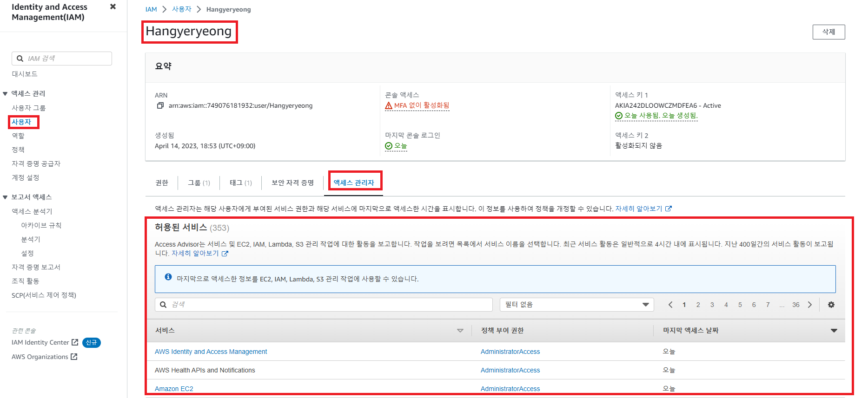868x398 pixels.
Task: Click the access key 1 green check icon
Action: (x=619, y=116)
